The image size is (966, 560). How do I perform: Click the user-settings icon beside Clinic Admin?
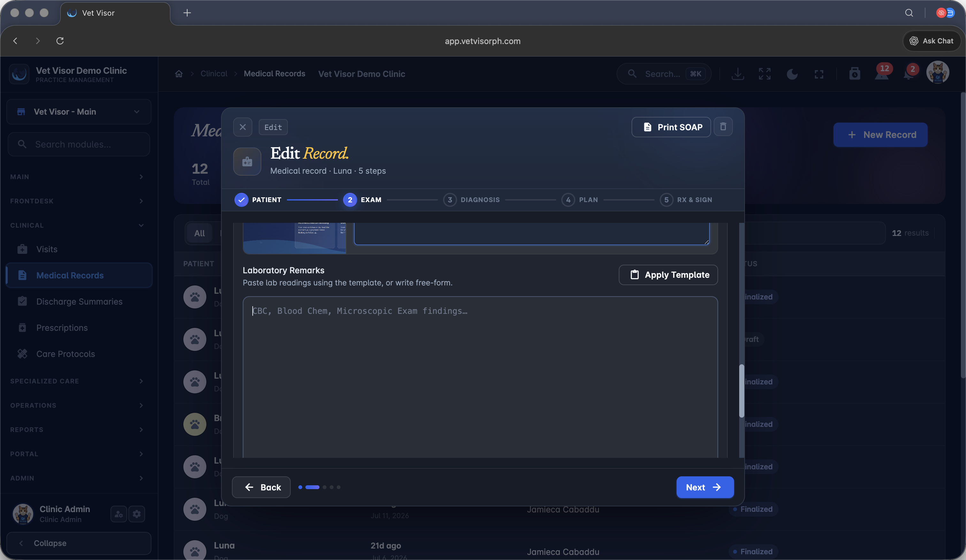point(119,514)
